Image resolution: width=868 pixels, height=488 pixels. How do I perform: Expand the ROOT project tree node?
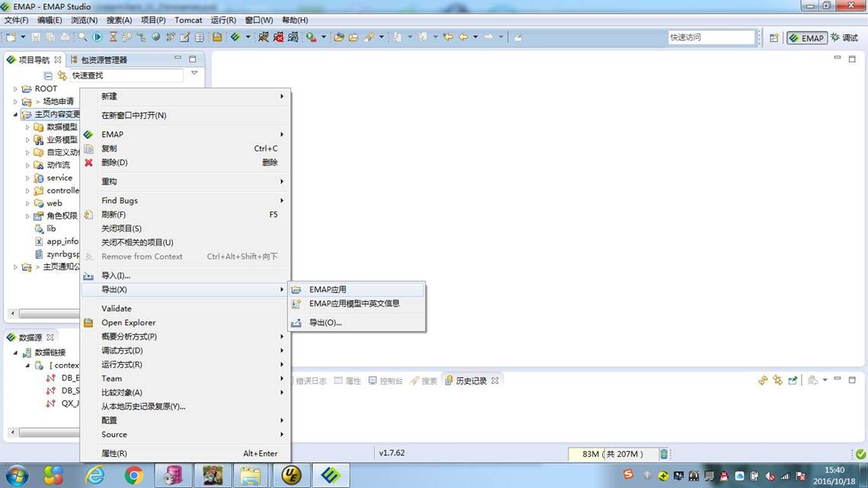(15, 89)
